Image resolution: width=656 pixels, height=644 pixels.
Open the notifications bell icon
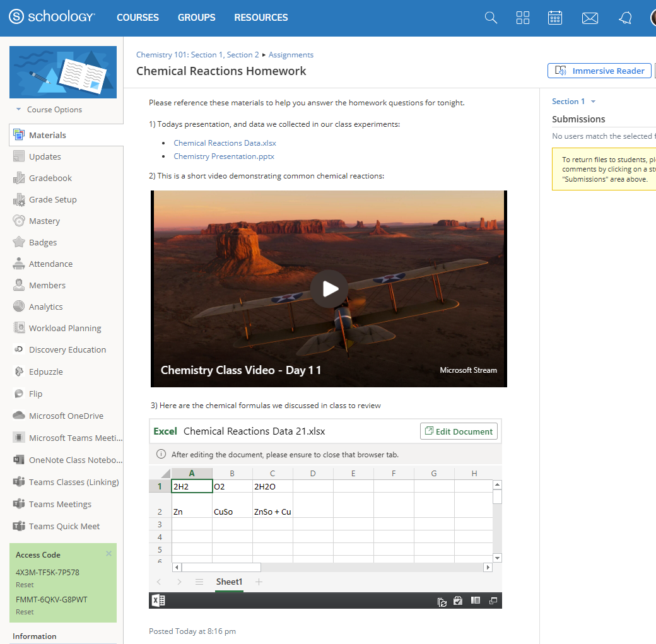coord(625,18)
